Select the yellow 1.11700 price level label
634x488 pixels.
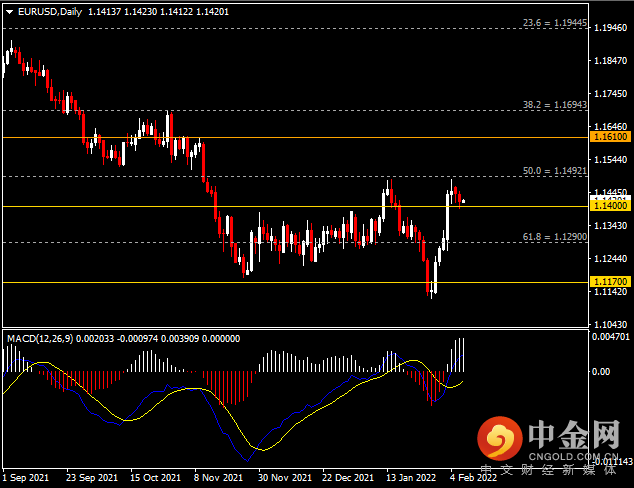point(611,281)
